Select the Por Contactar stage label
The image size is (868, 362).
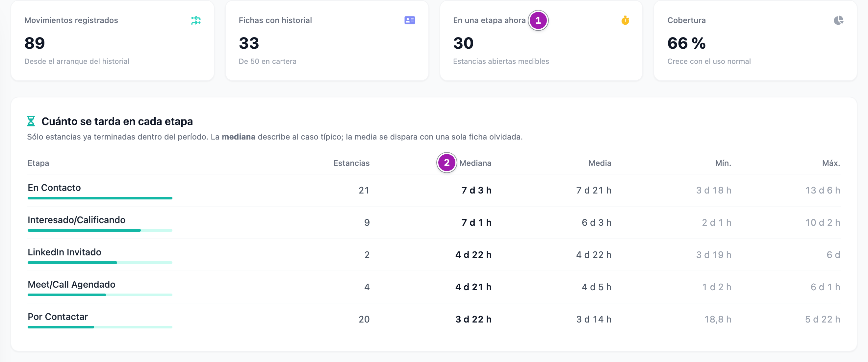click(58, 317)
